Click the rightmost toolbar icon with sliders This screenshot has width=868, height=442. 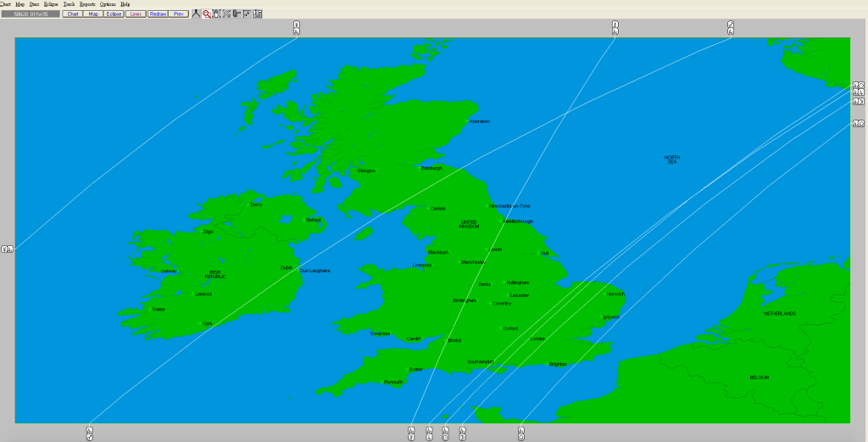pyautogui.click(x=258, y=14)
